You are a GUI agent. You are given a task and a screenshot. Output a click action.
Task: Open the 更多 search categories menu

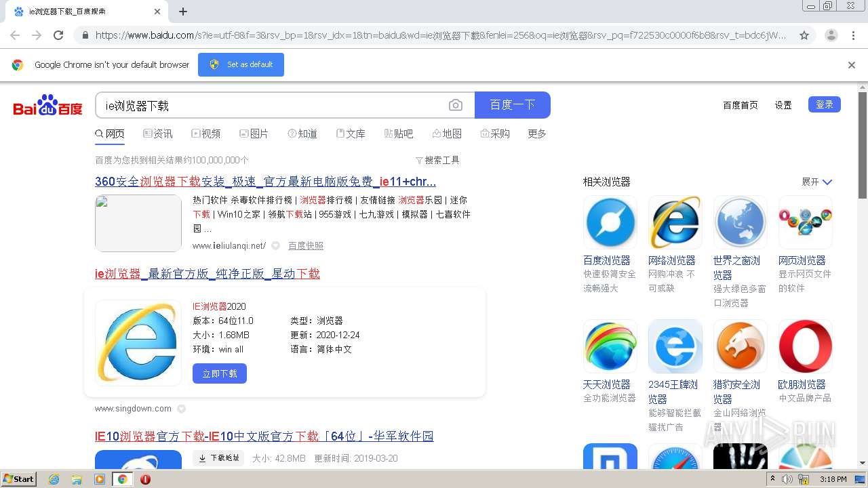(537, 134)
